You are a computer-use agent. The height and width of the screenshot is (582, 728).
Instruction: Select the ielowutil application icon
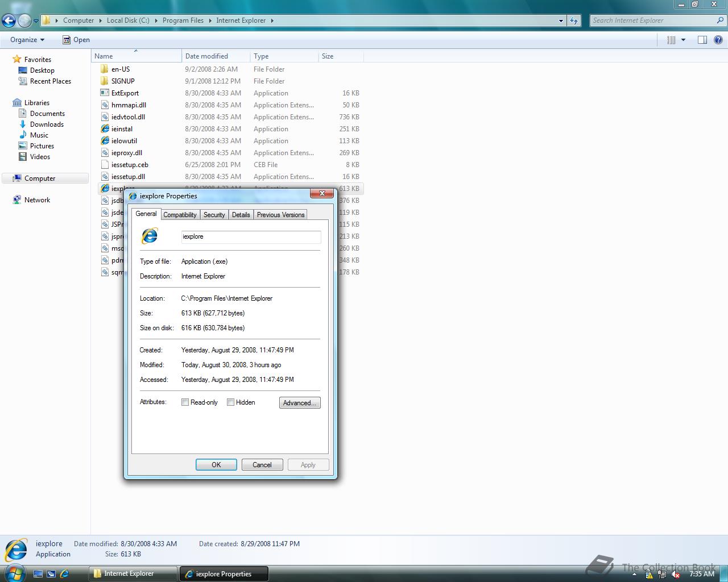tap(105, 141)
